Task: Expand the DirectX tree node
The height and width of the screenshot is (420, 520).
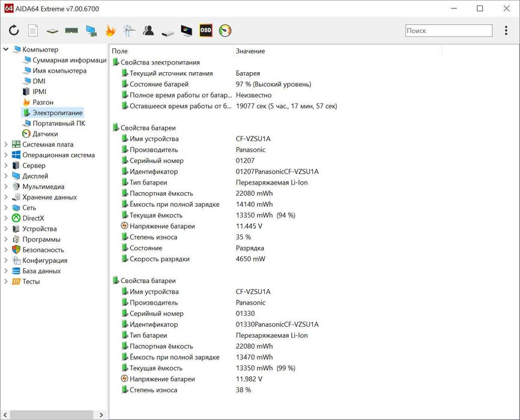Action: pyautogui.click(x=5, y=218)
